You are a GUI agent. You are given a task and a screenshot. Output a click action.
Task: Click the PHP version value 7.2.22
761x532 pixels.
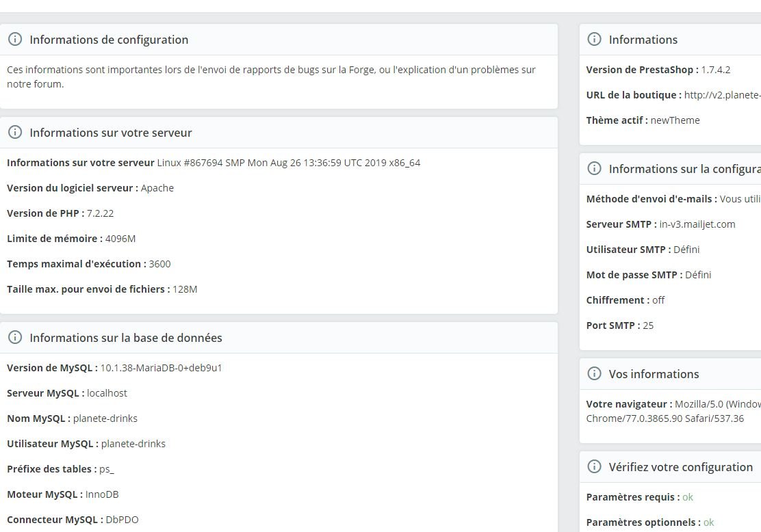point(100,213)
